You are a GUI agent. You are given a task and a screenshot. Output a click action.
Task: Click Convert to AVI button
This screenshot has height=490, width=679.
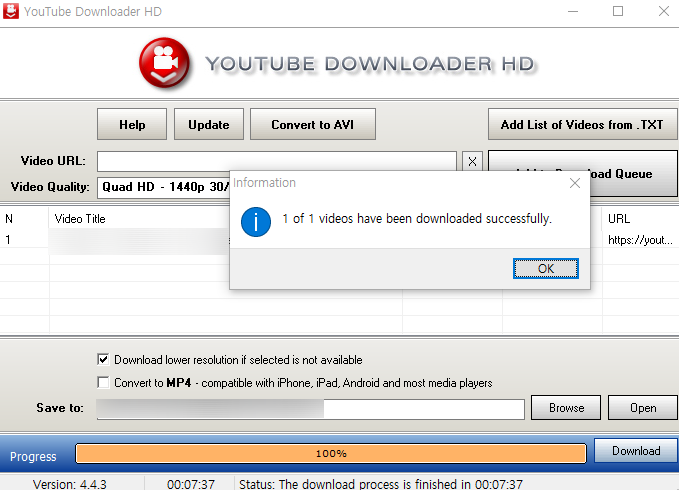(x=313, y=124)
